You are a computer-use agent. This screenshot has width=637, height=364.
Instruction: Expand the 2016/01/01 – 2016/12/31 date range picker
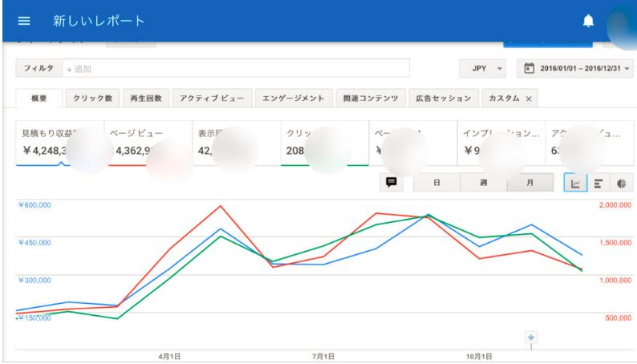576,68
